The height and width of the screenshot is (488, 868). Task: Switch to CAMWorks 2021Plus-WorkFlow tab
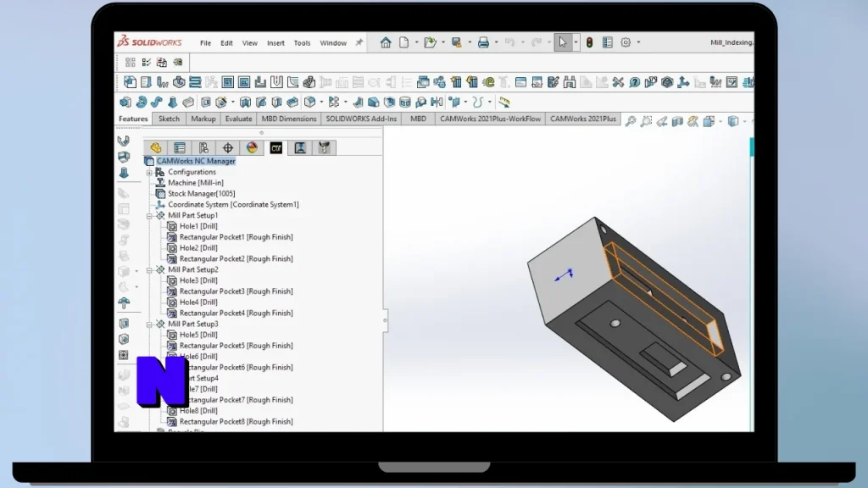[x=491, y=119]
